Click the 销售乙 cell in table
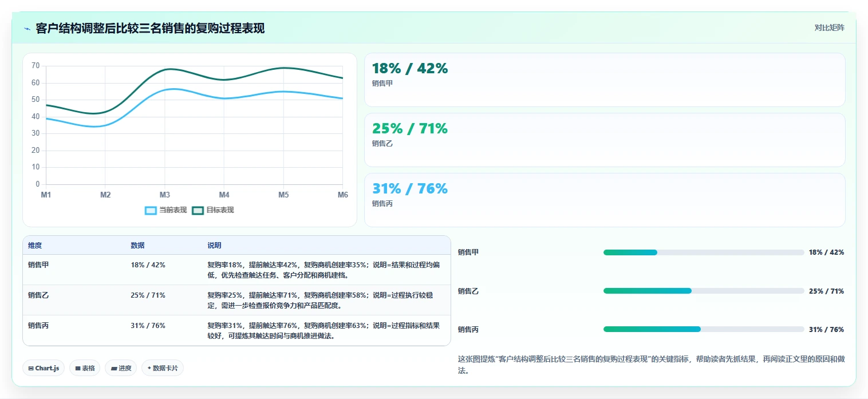 click(x=38, y=295)
